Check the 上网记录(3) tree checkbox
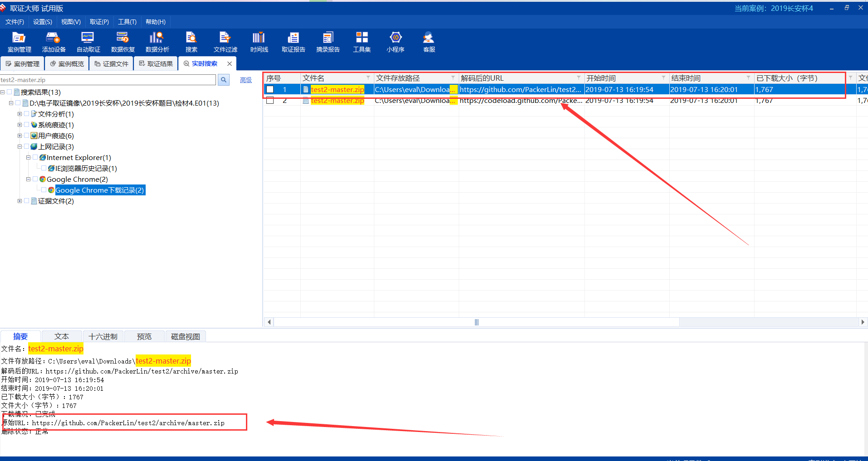This screenshot has height=461, width=868. [27, 146]
